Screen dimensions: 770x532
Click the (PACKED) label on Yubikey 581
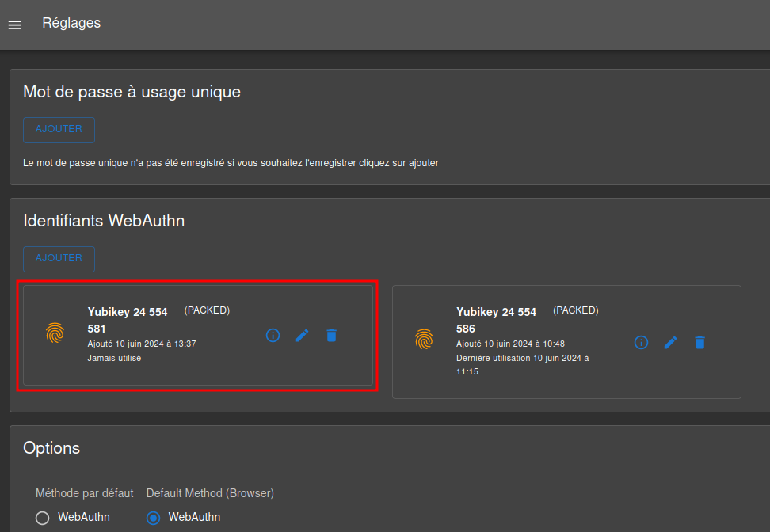pyautogui.click(x=207, y=310)
